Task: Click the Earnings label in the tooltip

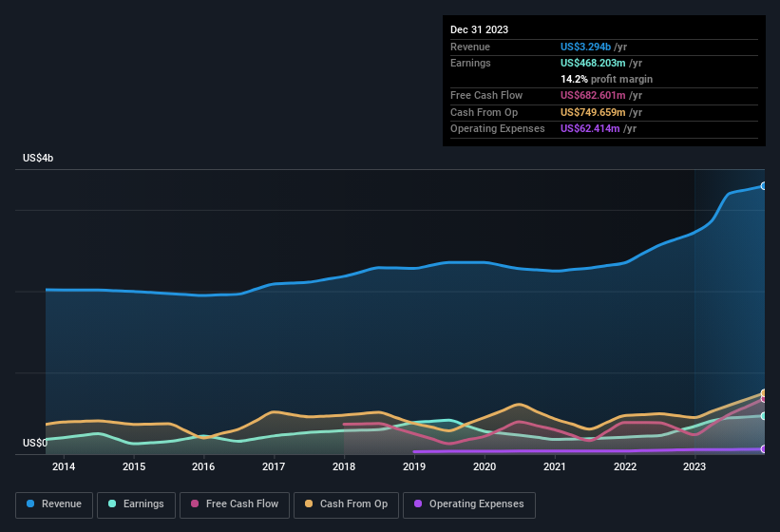Action: [470, 63]
